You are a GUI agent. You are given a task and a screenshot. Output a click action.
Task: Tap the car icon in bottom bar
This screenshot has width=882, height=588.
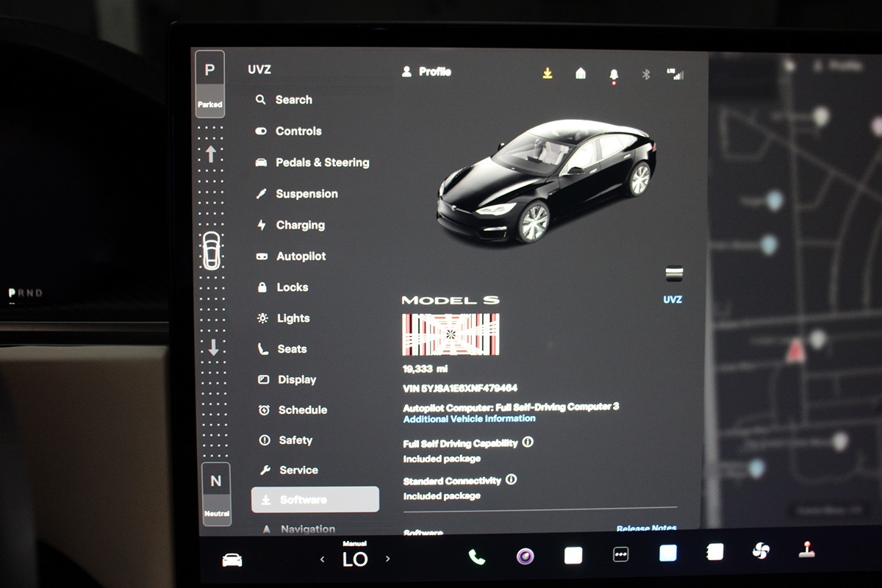click(232, 560)
